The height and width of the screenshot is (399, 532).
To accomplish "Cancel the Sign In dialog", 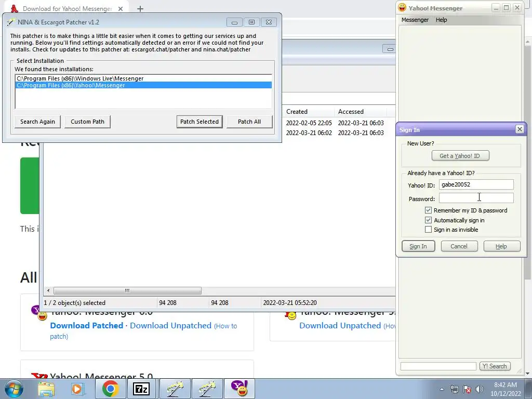I will (x=459, y=246).
